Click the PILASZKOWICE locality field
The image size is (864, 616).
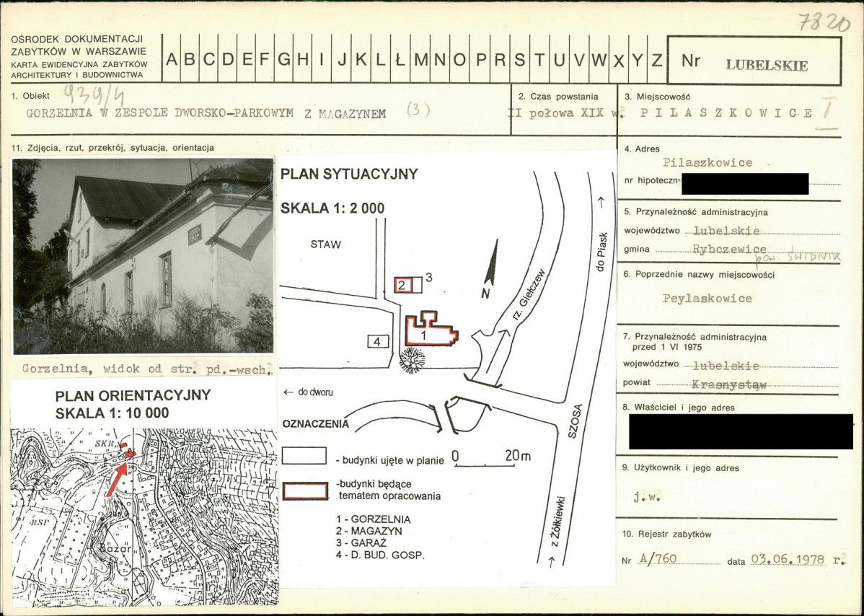[x=727, y=113]
